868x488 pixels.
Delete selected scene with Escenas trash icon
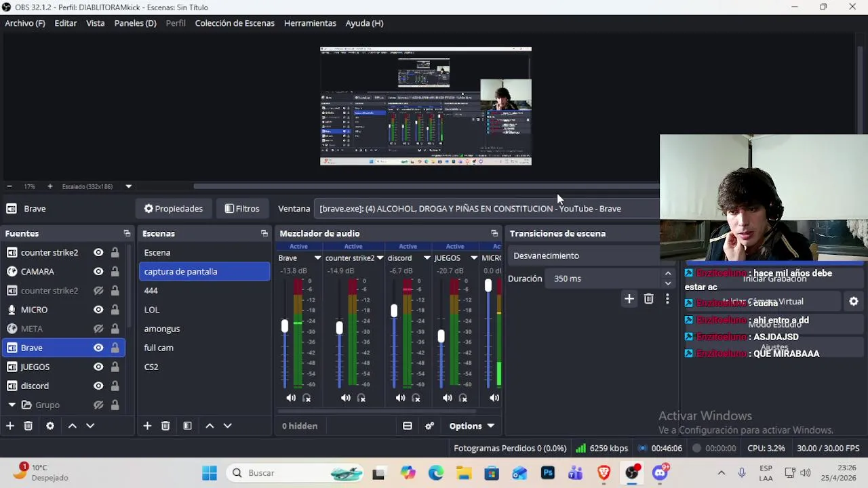point(165,426)
